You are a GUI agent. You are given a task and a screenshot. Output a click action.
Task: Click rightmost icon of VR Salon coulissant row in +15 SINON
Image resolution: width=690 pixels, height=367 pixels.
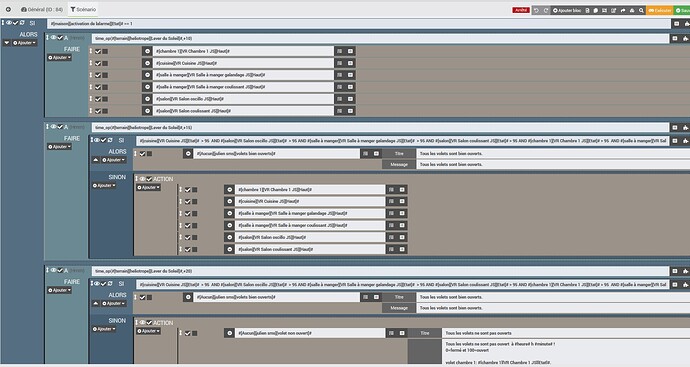coord(402,249)
